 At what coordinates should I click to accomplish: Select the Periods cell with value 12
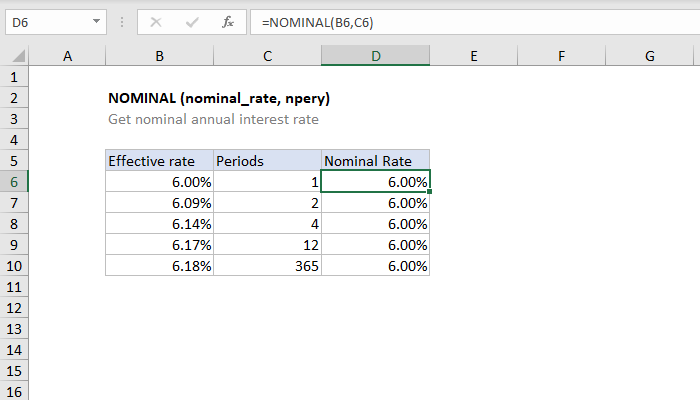click(267, 245)
